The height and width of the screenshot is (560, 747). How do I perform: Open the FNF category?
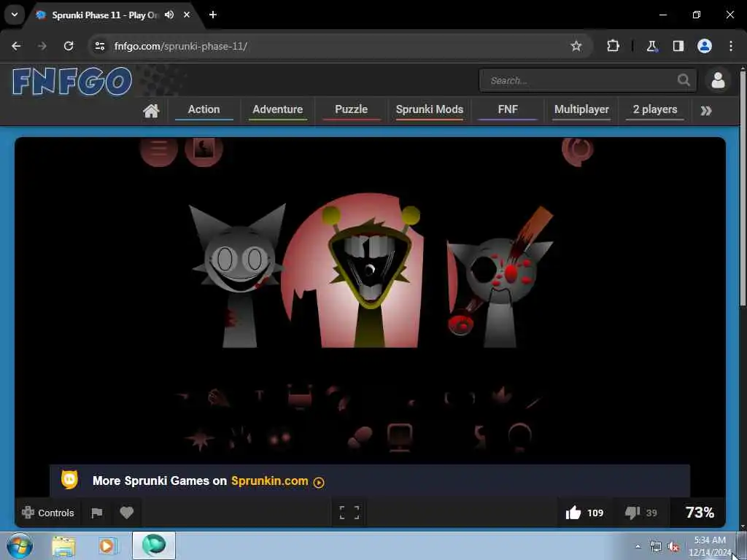508,109
